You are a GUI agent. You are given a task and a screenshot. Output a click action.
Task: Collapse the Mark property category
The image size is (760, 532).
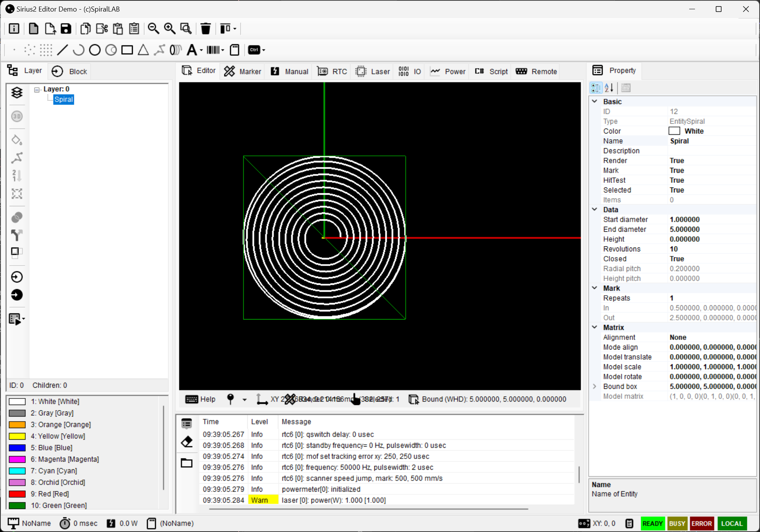595,288
